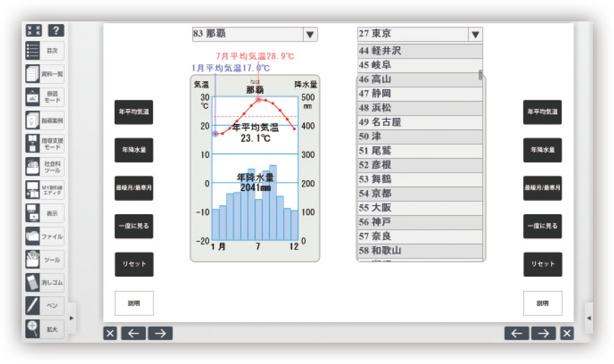Select the 消しゴム eraser tool
Viewport: 614px width, 364px height.
click(44, 282)
